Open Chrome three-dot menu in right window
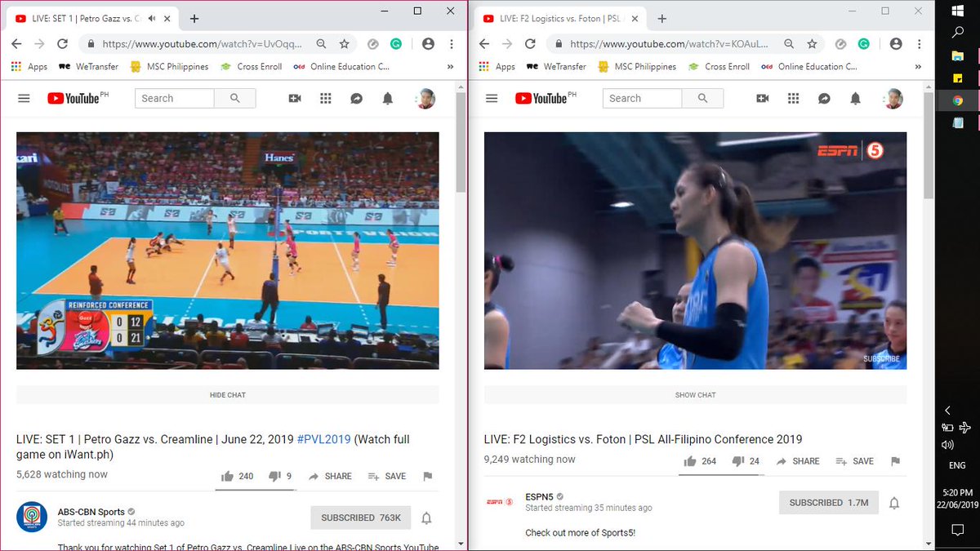980x551 pixels. [919, 44]
